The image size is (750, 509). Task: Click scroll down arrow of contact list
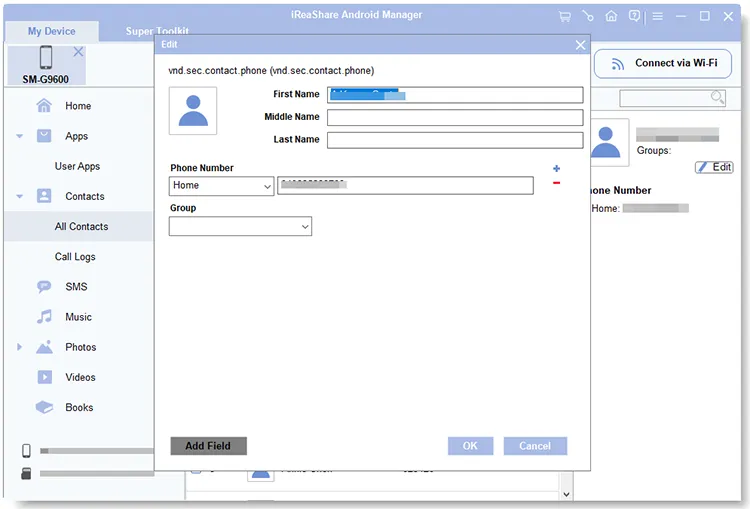(x=566, y=494)
